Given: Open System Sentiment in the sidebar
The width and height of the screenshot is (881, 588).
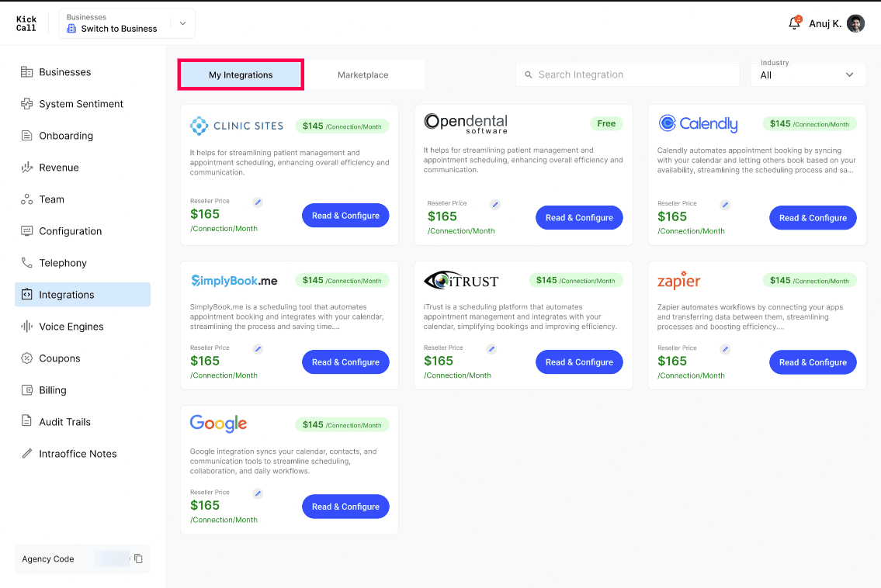Looking at the screenshot, I should (x=82, y=104).
